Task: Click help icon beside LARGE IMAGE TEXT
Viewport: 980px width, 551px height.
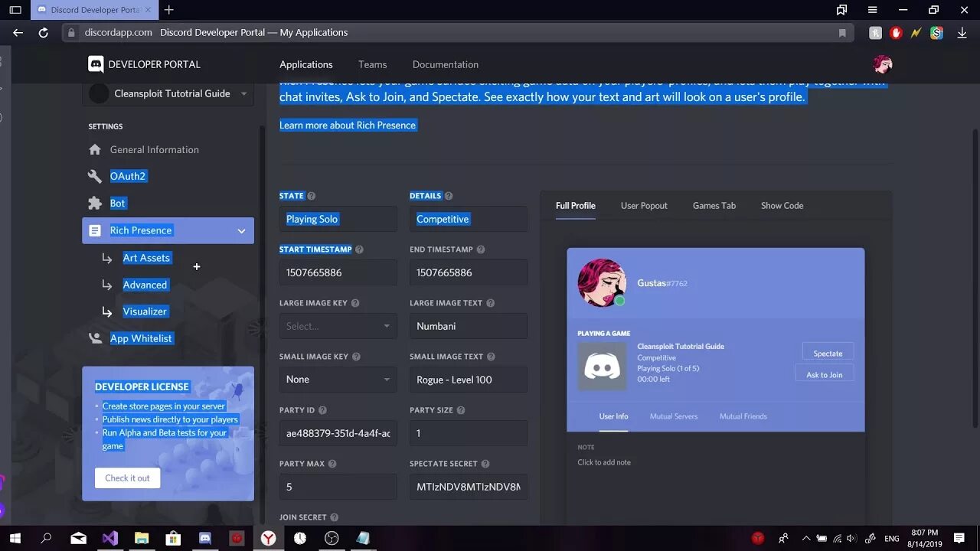Action: (x=490, y=303)
